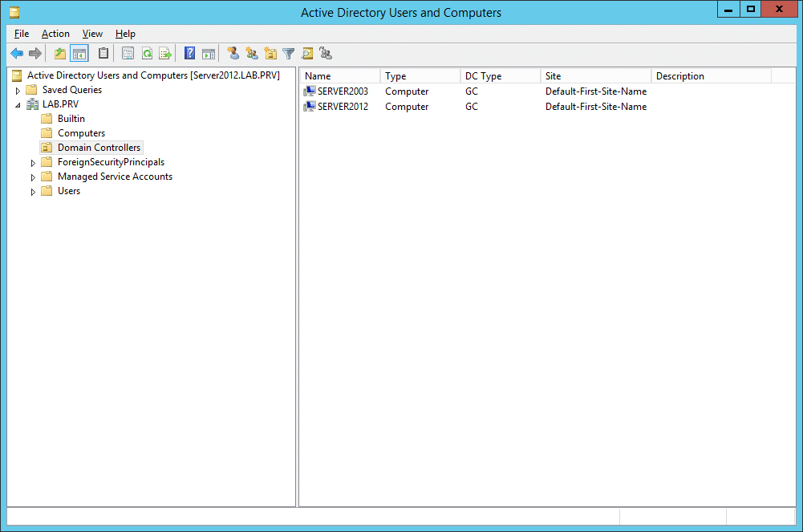Create a new user with toolbar icon
This screenshot has height=532, width=803.
coord(233,53)
